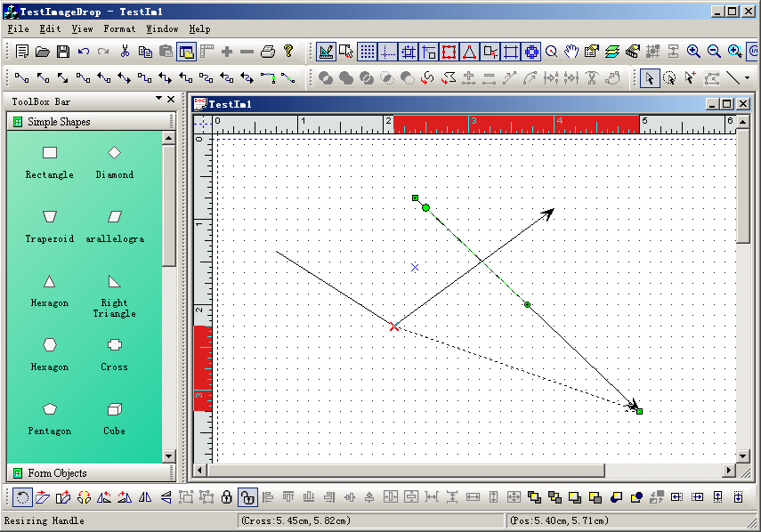Save using the floppy disk icon
Image resolution: width=761 pixels, height=532 pixels.
(63, 52)
